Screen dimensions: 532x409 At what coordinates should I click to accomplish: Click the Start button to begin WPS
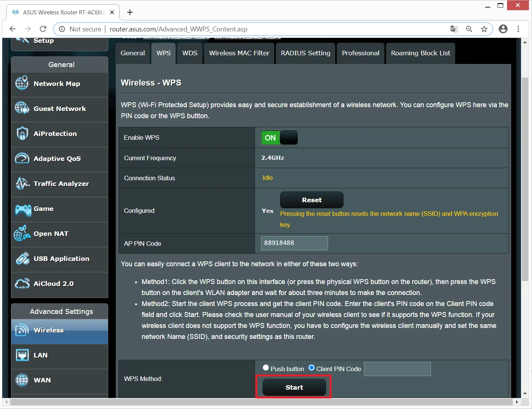(x=294, y=387)
